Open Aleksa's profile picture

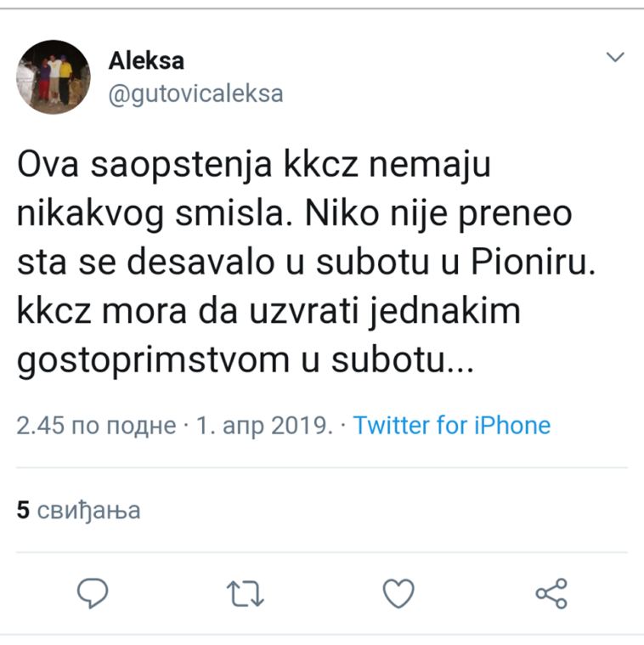54,76
